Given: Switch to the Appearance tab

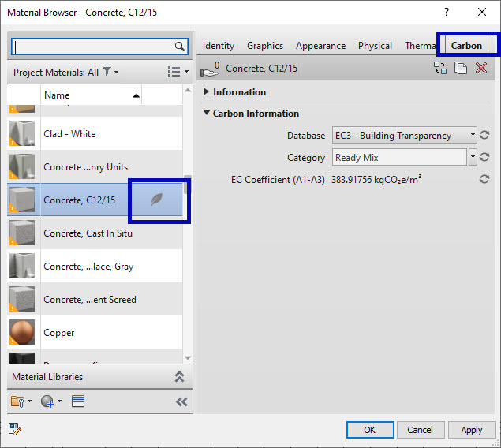Looking at the screenshot, I should [321, 46].
